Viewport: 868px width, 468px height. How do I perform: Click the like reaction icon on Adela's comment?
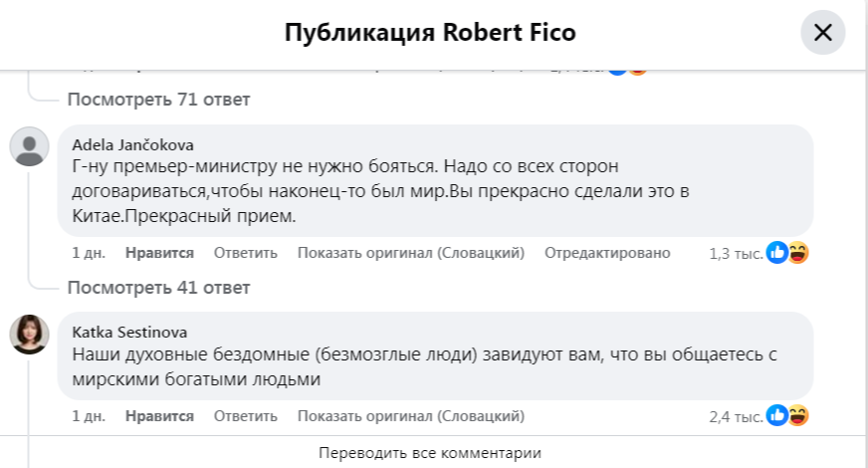coord(777,253)
